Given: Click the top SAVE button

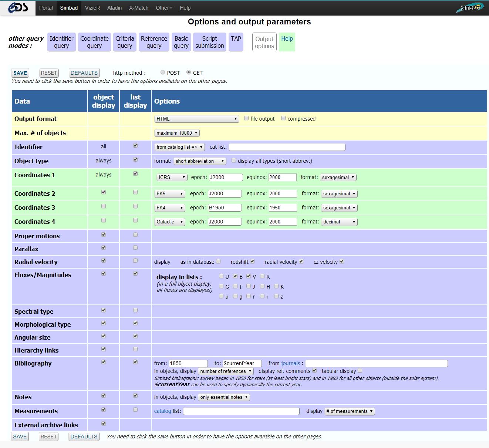Looking at the screenshot, I should coord(20,73).
